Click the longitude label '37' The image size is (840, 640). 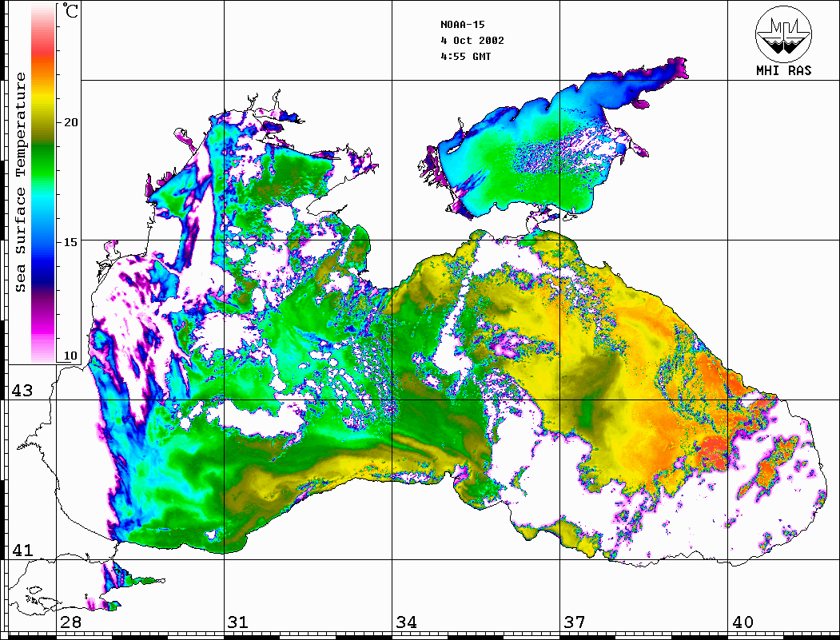(575, 622)
